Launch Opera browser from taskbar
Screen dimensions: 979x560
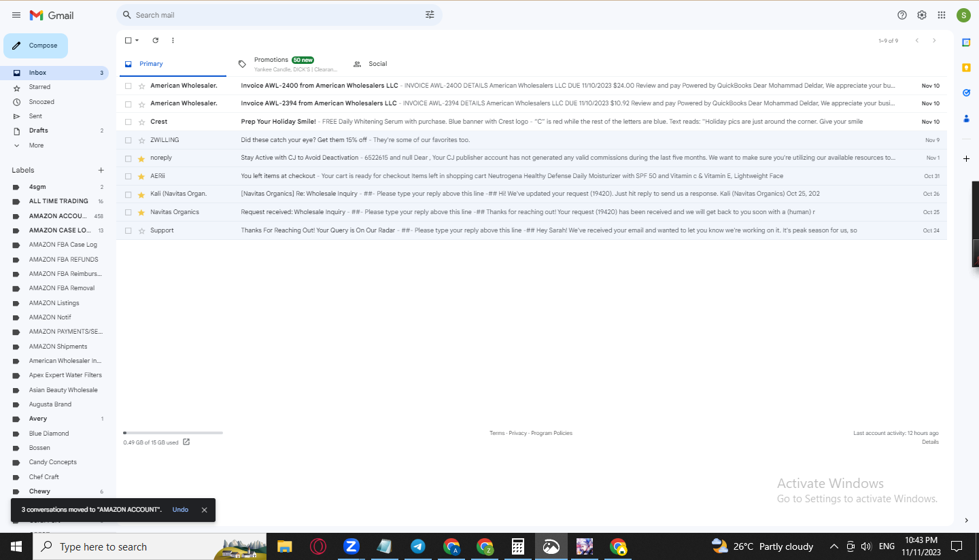click(317, 546)
